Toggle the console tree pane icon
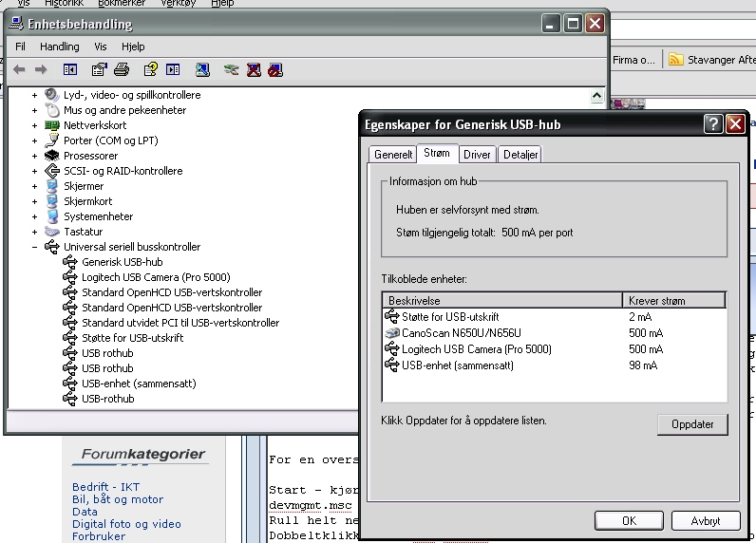 (69, 69)
